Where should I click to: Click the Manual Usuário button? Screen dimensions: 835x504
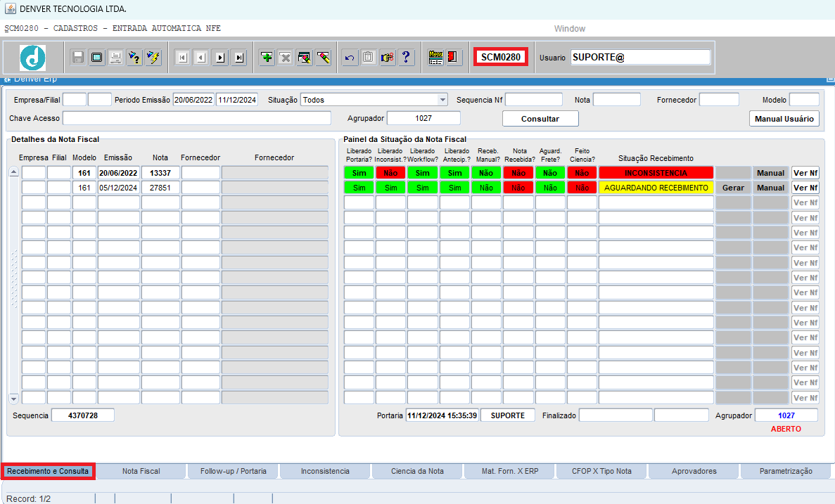coord(784,119)
